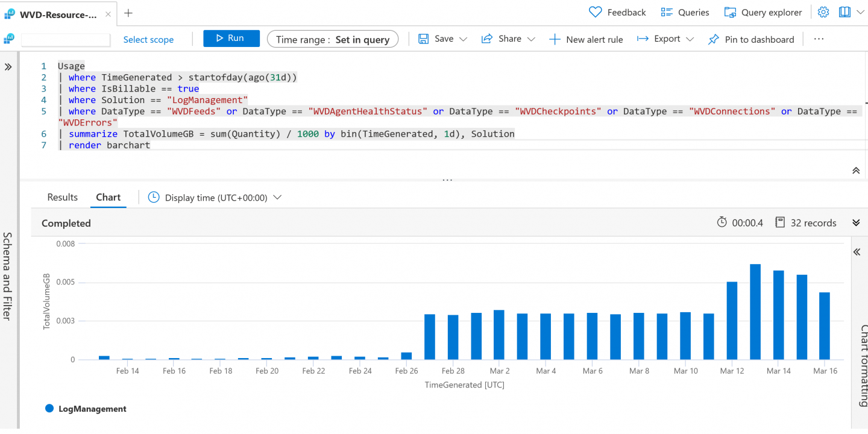Click the TotalVolumeGB axis title
This screenshot has width=868, height=434.
[x=47, y=301]
